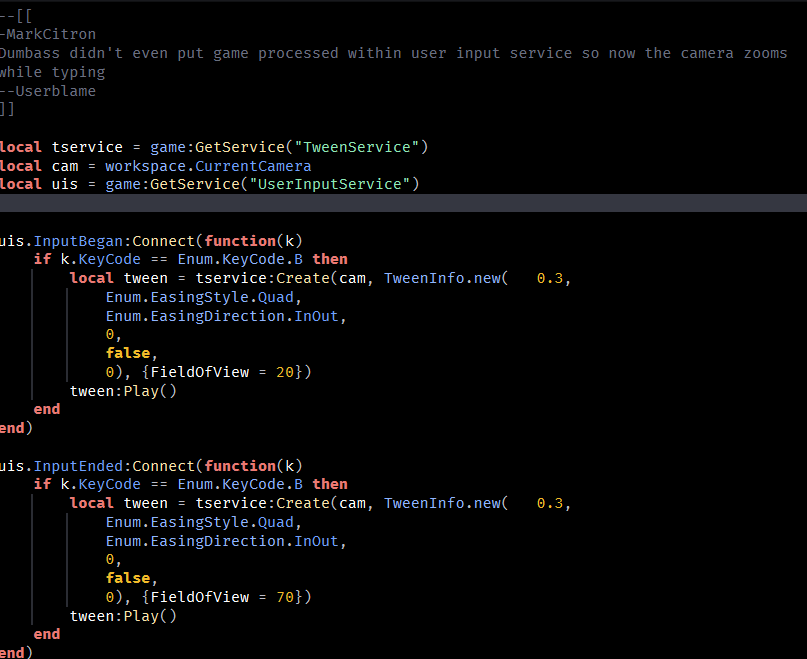Click the '-MarkCitron' comment line

[x=48, y=34]
